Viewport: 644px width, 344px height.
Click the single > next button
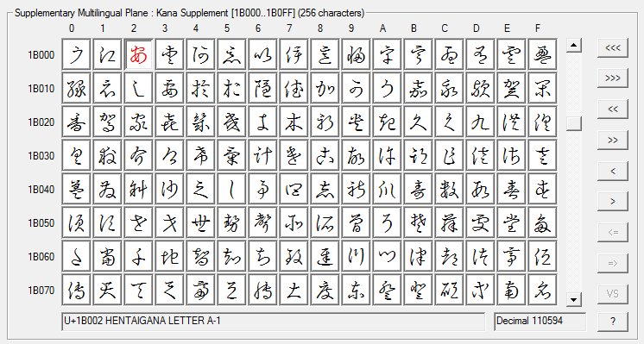(612, 202)
